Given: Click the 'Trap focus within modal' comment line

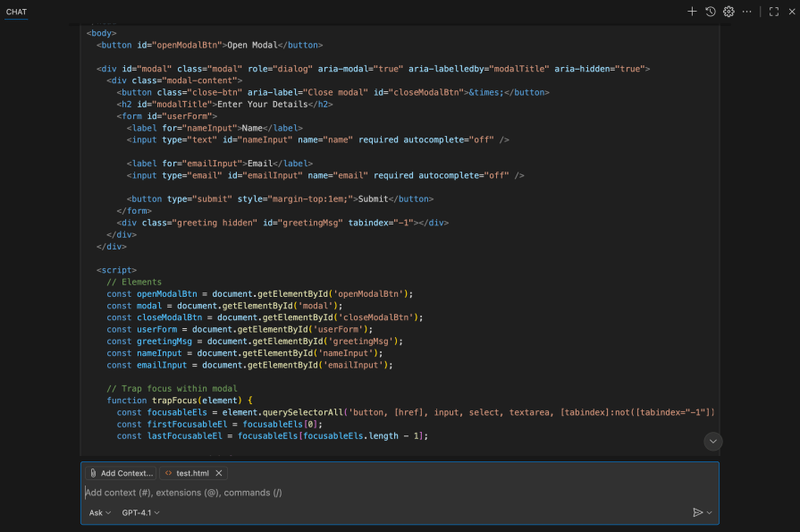Looking at the screenshot, I should click(173, 389).
